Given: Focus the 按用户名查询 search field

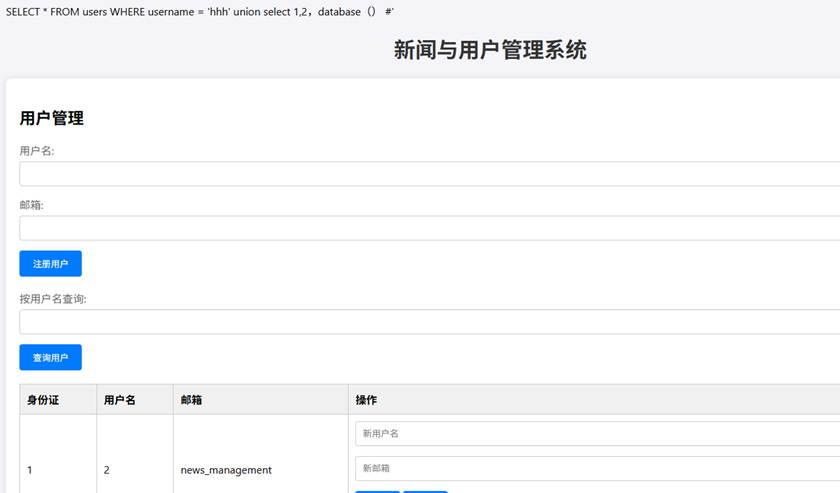Looking at the screenshot, I should tap(430, 322).
